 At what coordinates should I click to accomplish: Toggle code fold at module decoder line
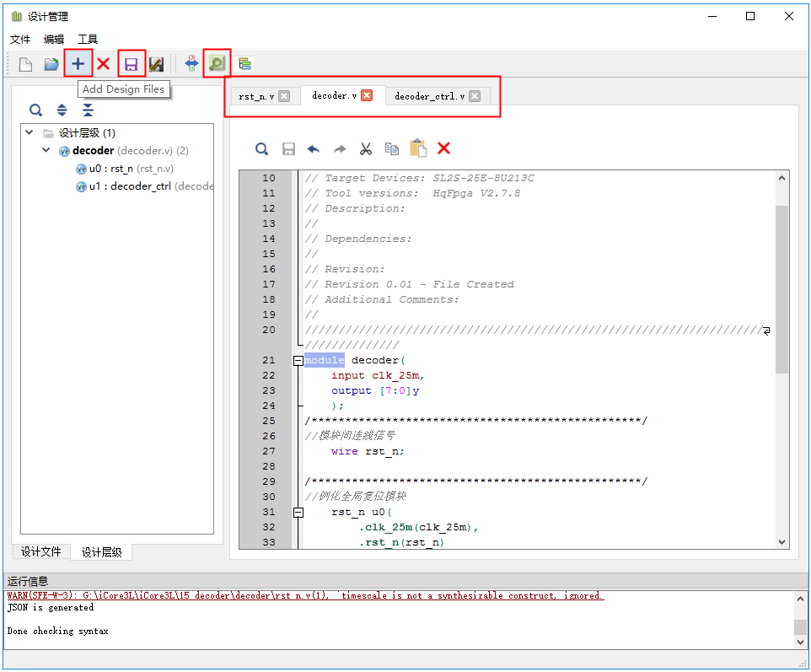[x=298, y=361]
